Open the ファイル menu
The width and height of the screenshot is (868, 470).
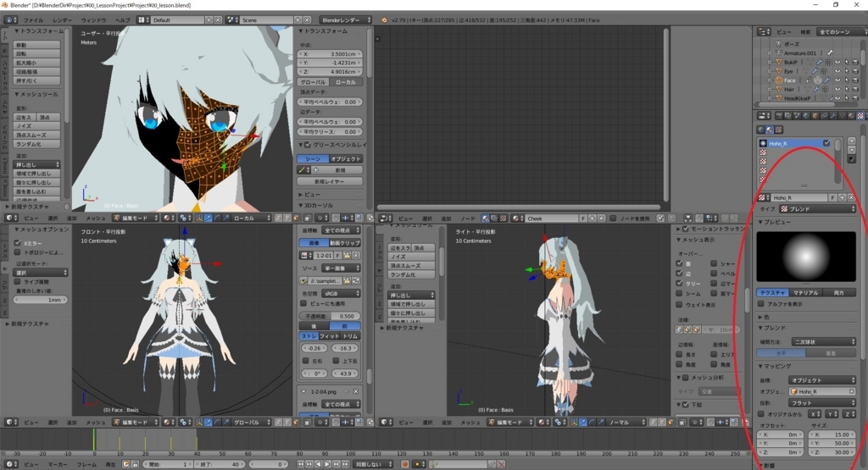coord(33,20)
